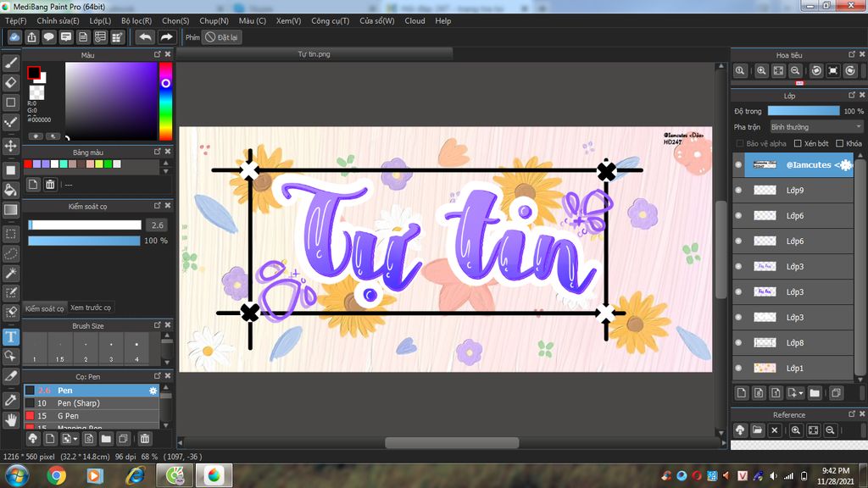Open the Chỉnh sửa(E) menu
This screenshot has height=488, width=868.
point(58,20)
